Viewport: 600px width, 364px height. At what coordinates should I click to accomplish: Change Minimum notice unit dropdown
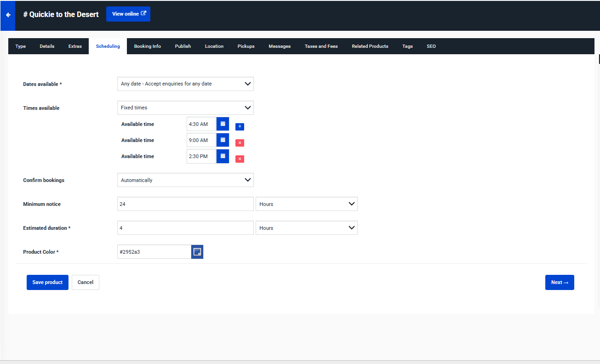[307, 204]
